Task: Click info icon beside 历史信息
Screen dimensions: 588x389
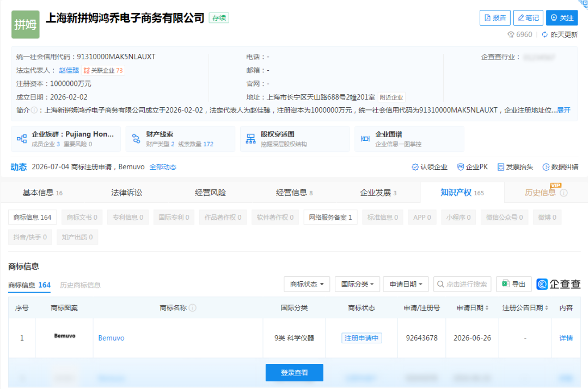Action: click(563, 193)
